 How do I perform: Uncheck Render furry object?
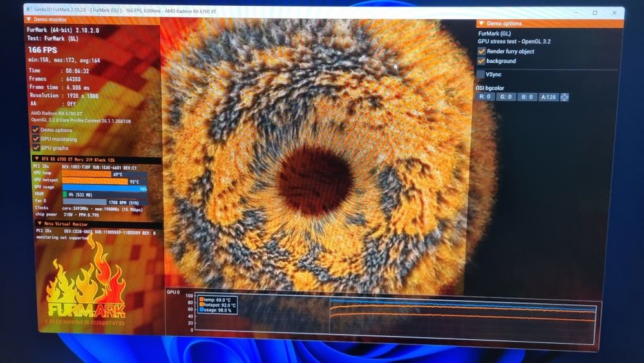click(481, 52)
